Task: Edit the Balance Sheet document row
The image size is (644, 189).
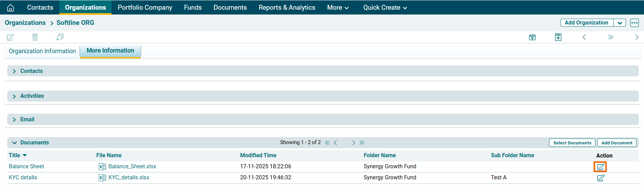Action: (601, 167)
